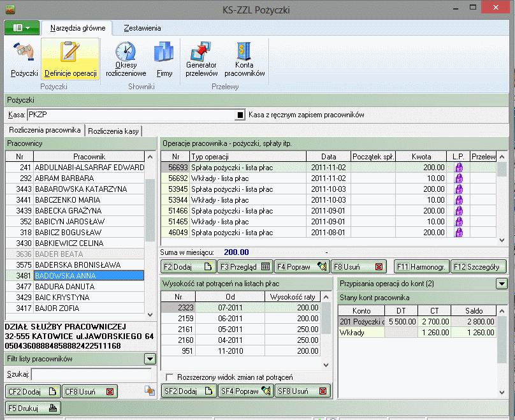This screenshot has height=420, width=515.
Task: Click lock icon on operation 53944
Action: tap(458, 200)
